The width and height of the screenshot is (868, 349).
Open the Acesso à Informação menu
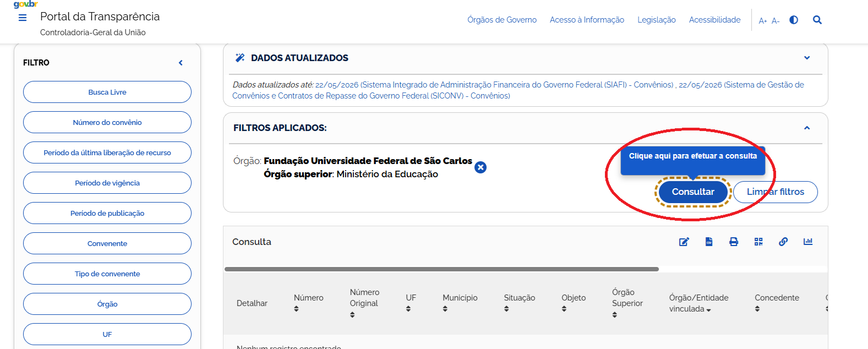pos(587,20)
